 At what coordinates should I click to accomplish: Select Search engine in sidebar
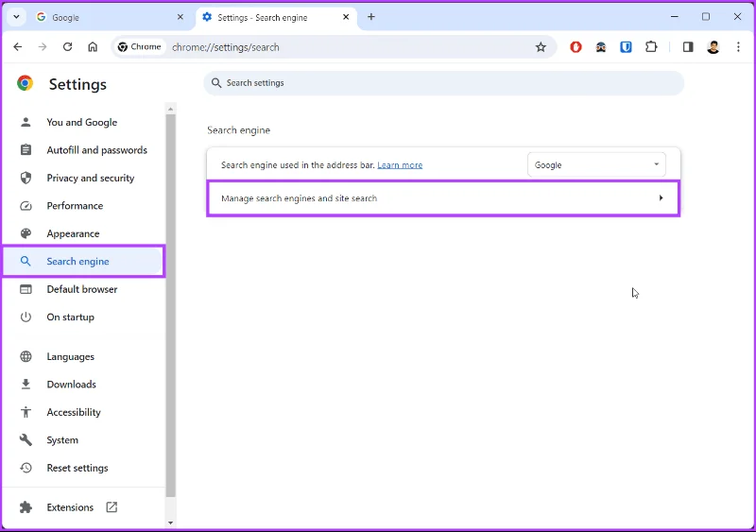[x=82, y=262]
